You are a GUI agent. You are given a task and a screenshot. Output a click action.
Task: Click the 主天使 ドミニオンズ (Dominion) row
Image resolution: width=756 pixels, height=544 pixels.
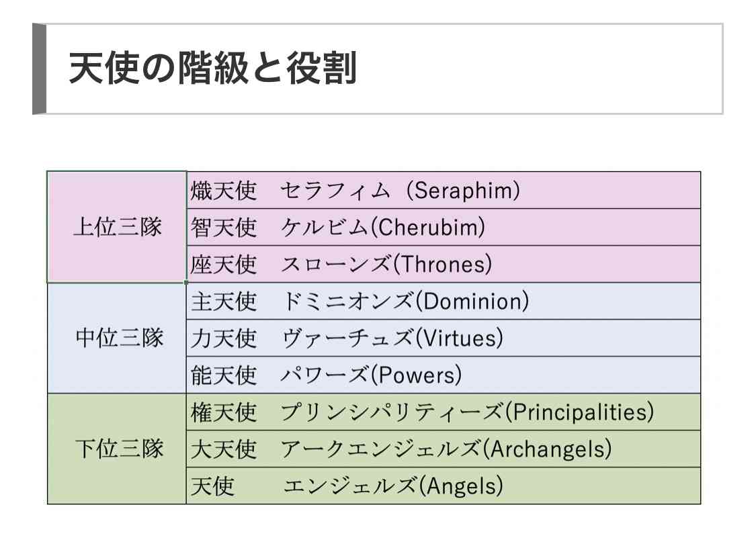444,301
